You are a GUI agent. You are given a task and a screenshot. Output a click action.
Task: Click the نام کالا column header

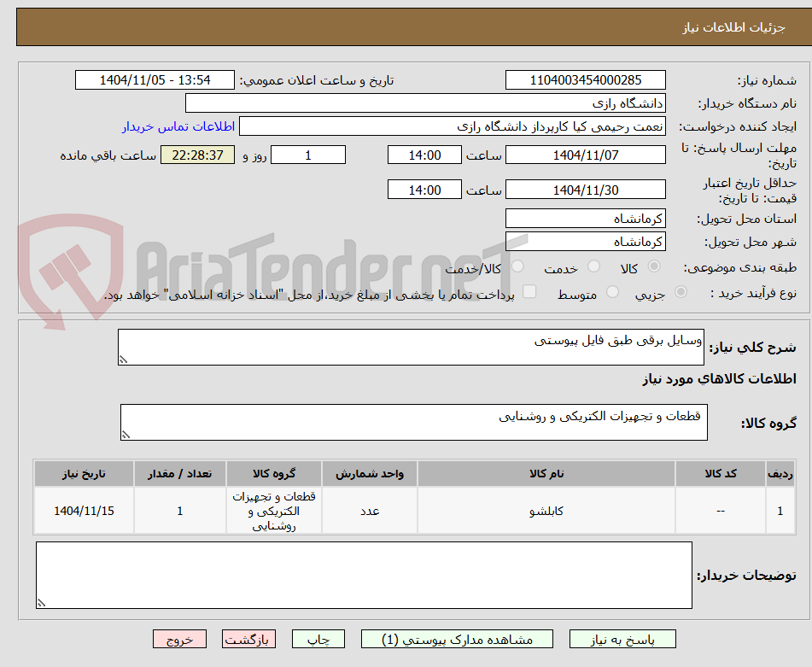(546, 474)
